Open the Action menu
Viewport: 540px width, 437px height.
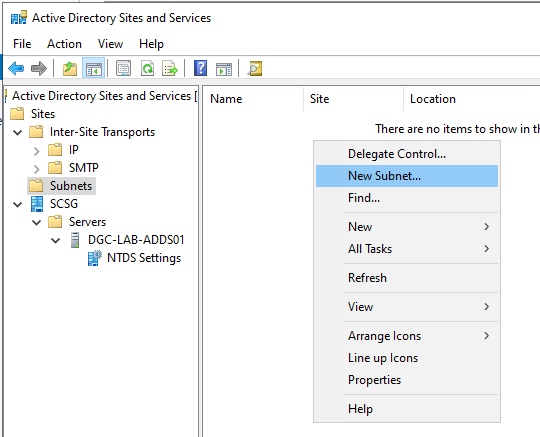tap(64, 44)
